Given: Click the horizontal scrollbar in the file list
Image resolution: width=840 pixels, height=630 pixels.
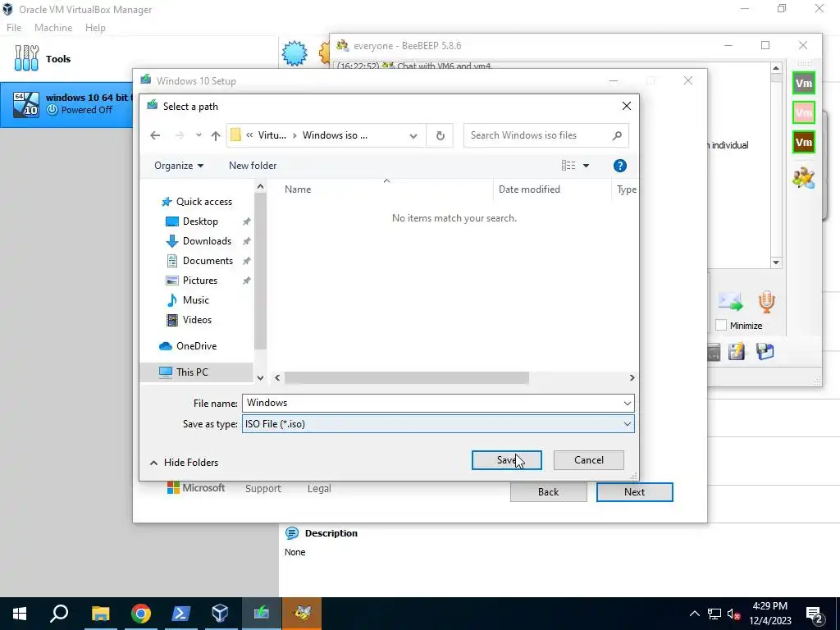Looking at the screenshot, I should [x=407, y=377].
